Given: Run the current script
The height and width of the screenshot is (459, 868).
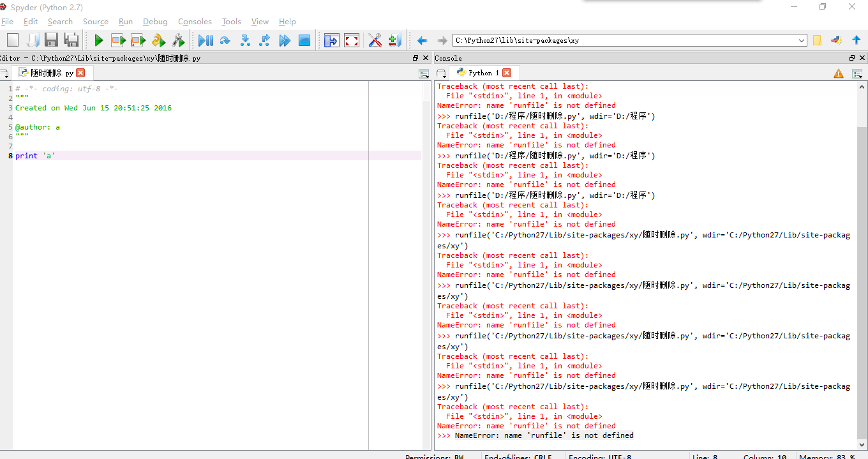Looking at the screenshot, I should click(x=98, y=40).
